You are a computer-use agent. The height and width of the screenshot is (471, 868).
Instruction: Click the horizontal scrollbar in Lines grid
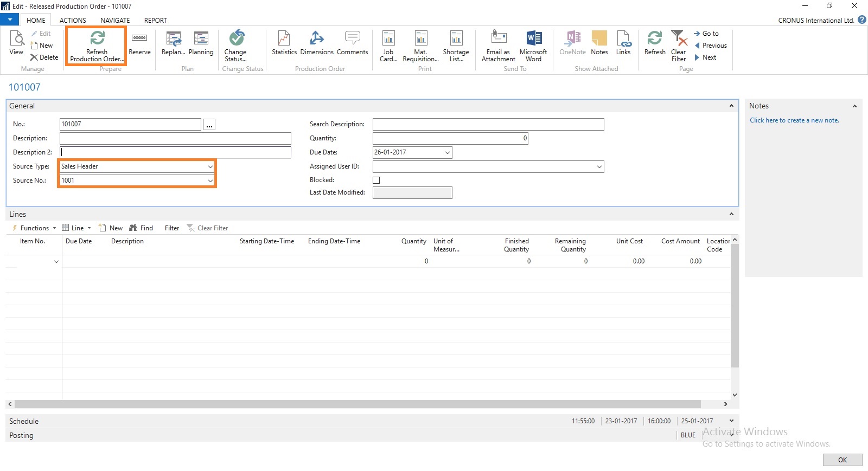coord(358,404)
